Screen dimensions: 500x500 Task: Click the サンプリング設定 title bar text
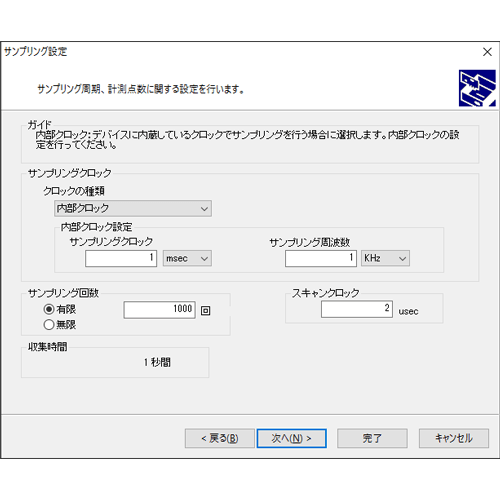(35, 51)
